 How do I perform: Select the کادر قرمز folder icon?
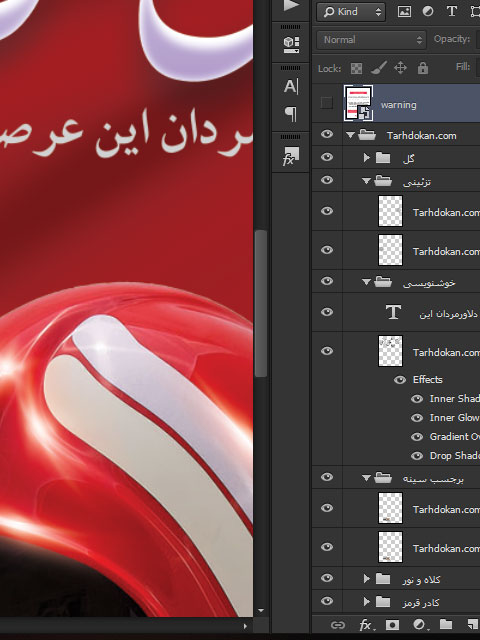(x=383, y=601)
